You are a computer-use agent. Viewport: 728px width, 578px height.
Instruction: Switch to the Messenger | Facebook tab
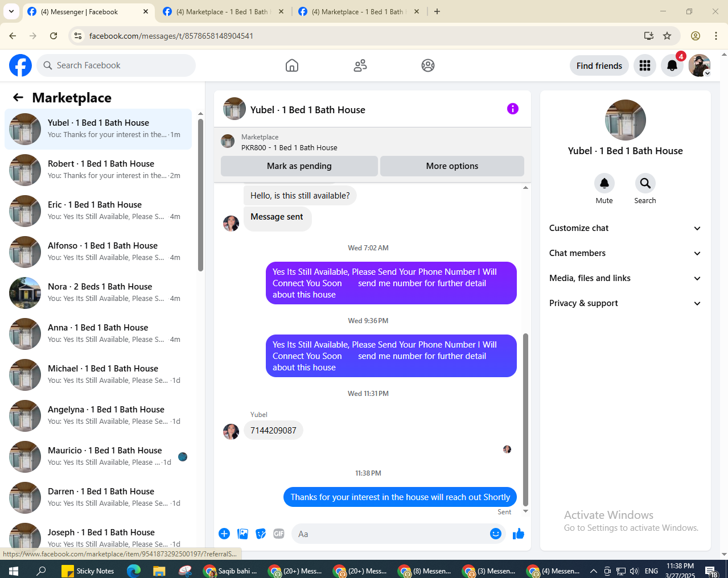[x=88, y=11]
